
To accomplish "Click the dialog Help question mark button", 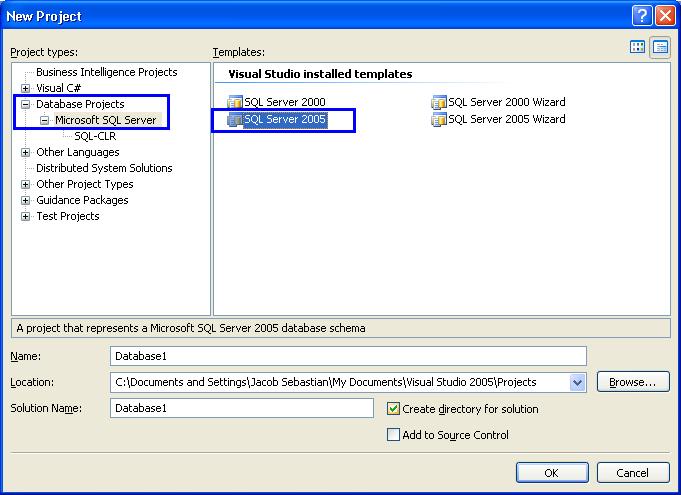I will 641,15.
